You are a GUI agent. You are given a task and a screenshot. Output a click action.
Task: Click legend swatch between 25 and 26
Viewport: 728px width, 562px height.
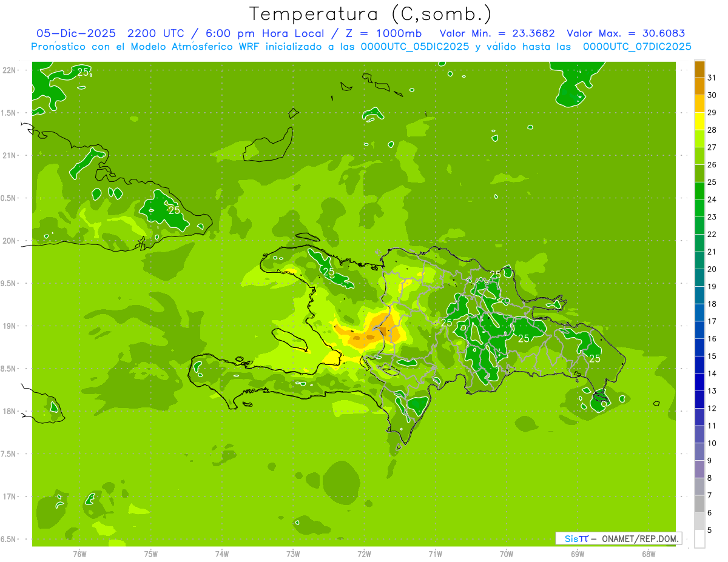[699, 174]
